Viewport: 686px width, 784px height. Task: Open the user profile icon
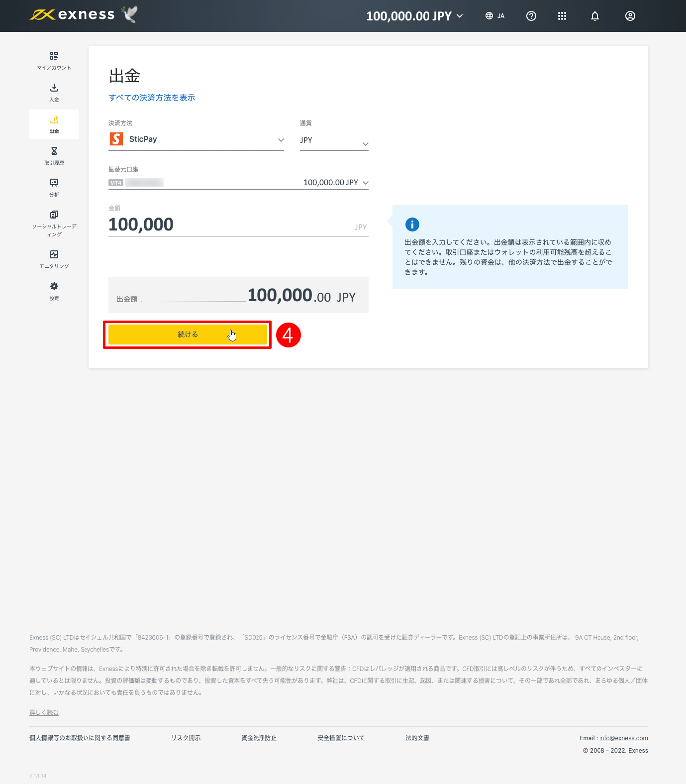[630, 16]
